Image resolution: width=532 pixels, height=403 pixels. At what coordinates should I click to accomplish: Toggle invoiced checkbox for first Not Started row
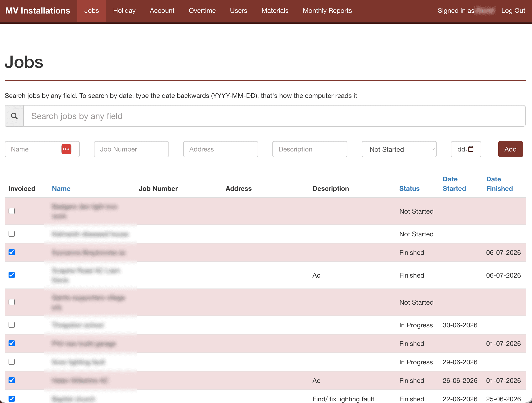tap(12, 211)
